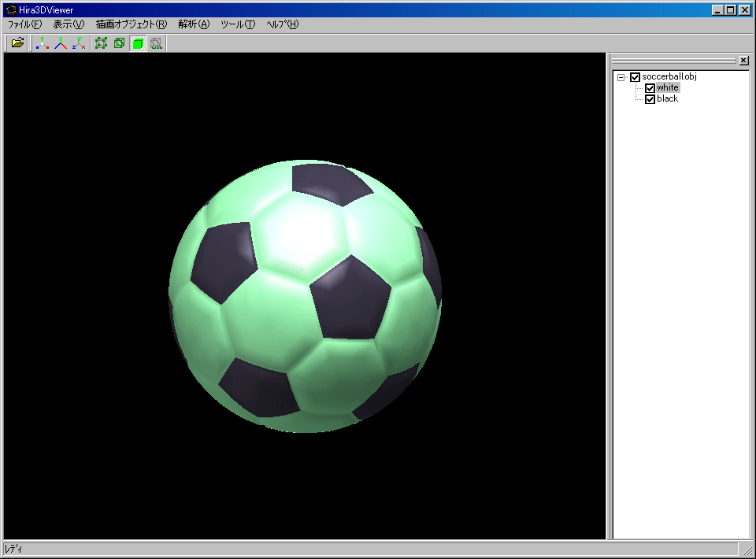Open the 解析(A) menu
Screen dimensions: 756x559
point(194,24)
